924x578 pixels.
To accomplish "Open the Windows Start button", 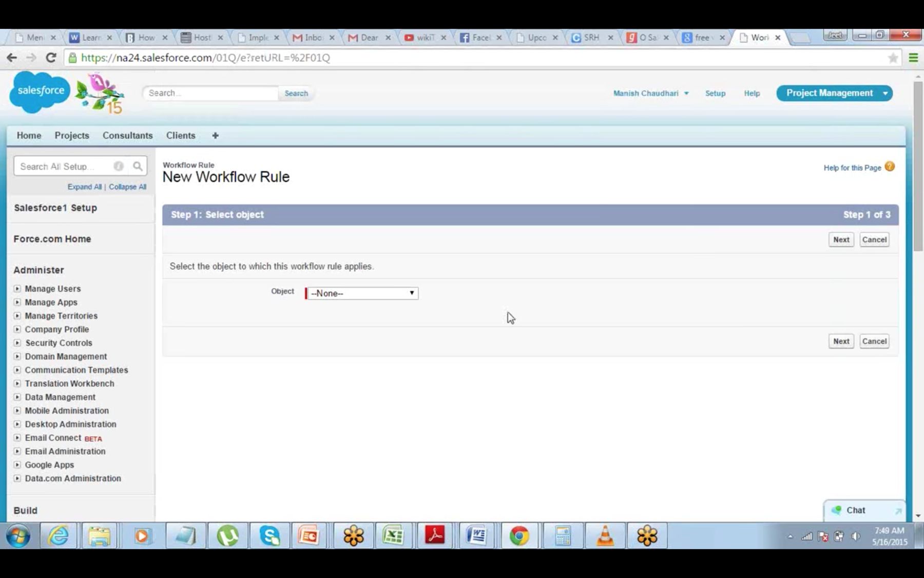I will tap(18, 536).
